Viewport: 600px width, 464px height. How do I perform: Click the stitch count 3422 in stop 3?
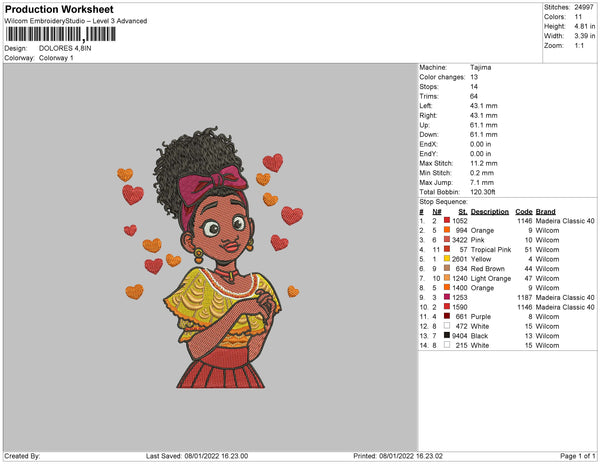460,240
